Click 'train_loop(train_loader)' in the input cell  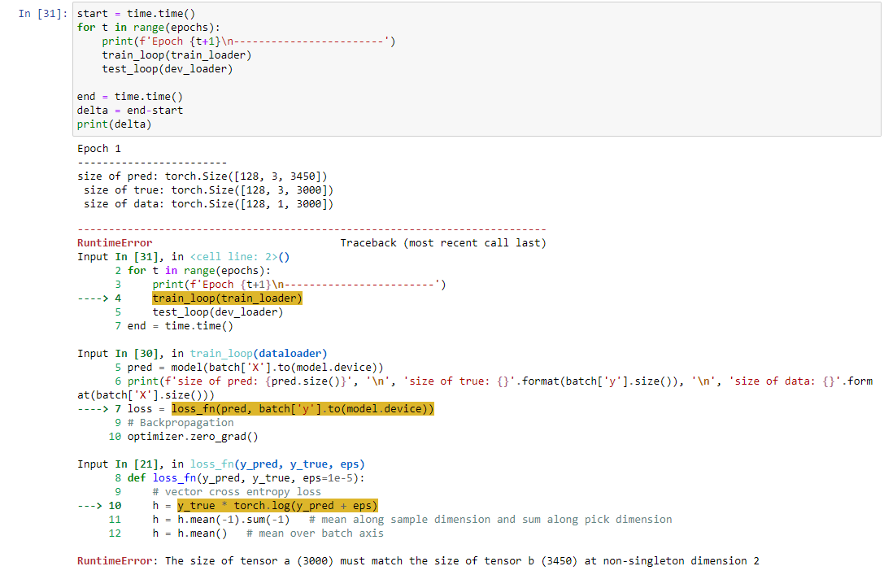(176, 55)
